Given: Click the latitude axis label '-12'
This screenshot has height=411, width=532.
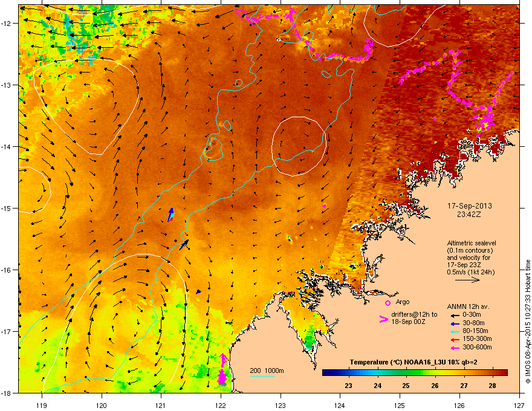Looking at the screenshot, I should point(6,24).
